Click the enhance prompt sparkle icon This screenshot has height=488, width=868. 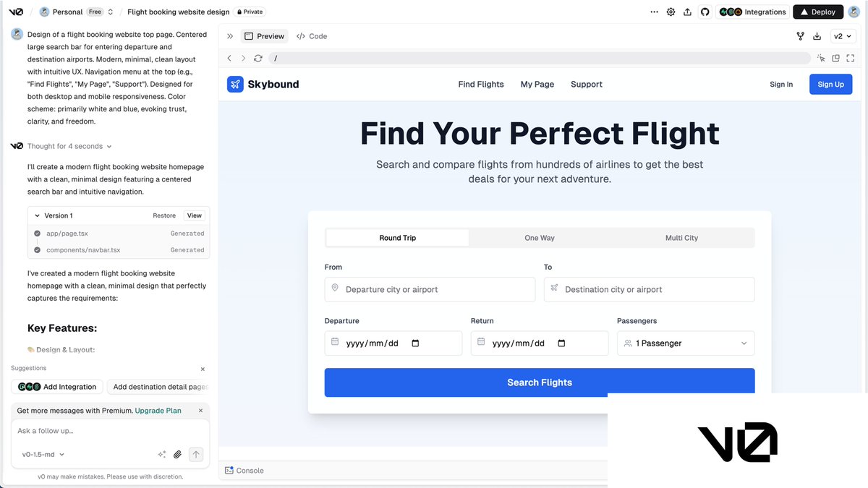click(162, 455)
